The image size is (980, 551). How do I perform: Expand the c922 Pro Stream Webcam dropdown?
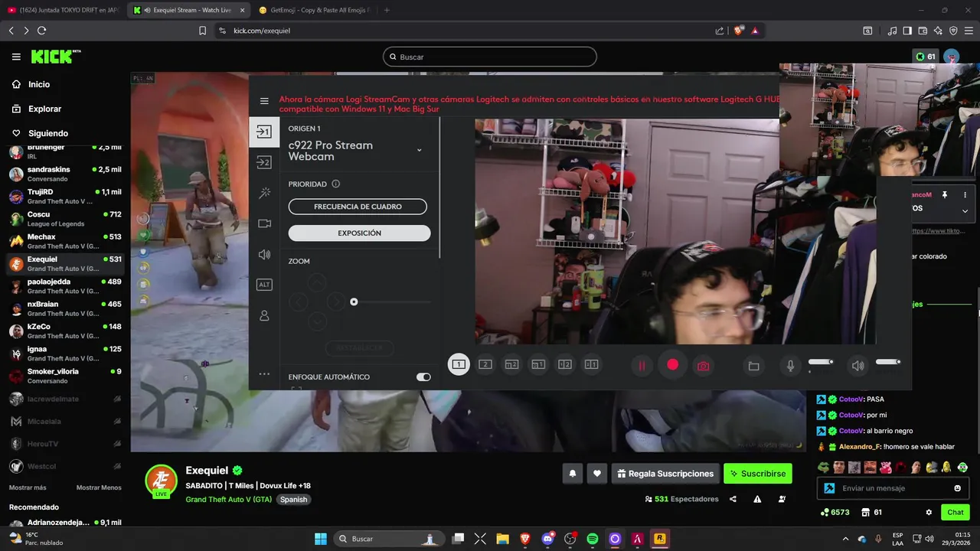click(419, 150)
